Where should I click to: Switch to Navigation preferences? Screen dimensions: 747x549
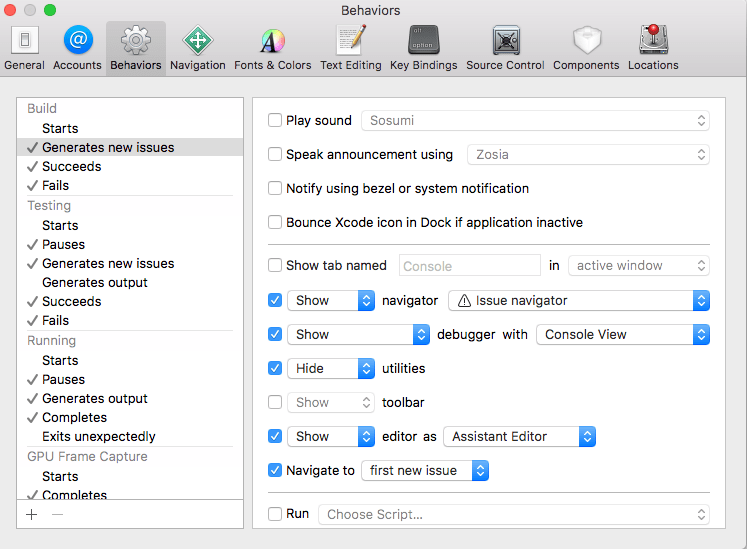click(197, 48)
